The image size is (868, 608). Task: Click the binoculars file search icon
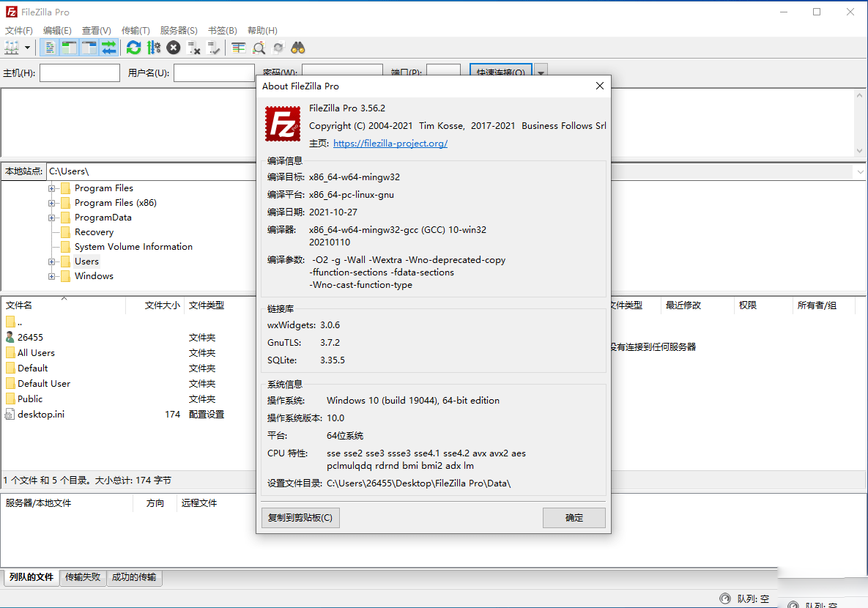pos(298,48)
